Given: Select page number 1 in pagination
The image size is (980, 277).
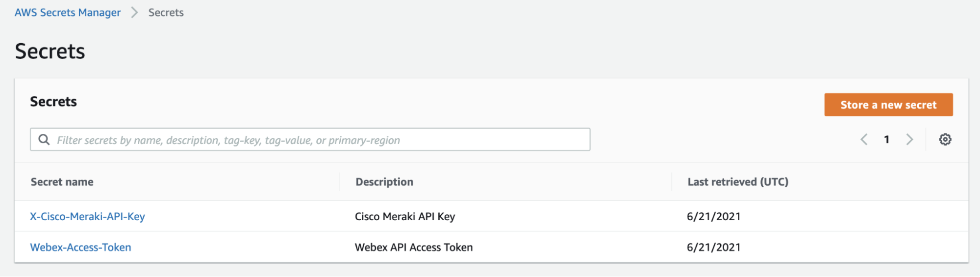Looking at the screenshot, I should (886, 140).
